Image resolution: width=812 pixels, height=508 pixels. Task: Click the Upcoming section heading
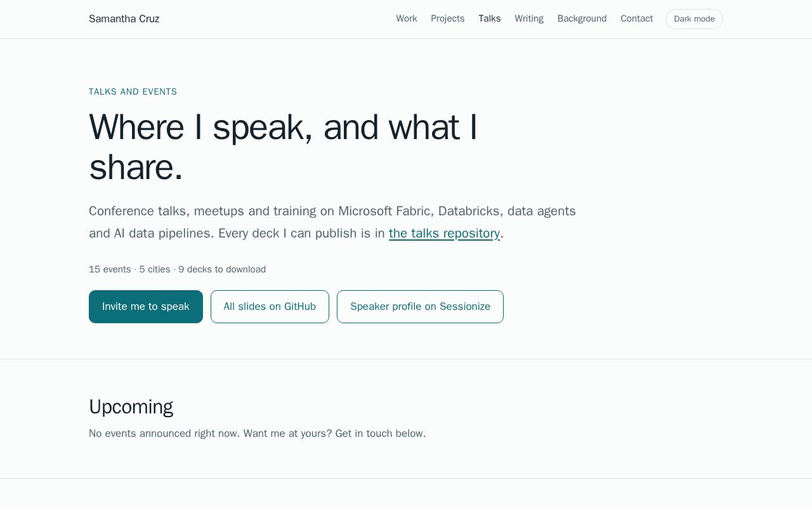(x=131, y=407)
